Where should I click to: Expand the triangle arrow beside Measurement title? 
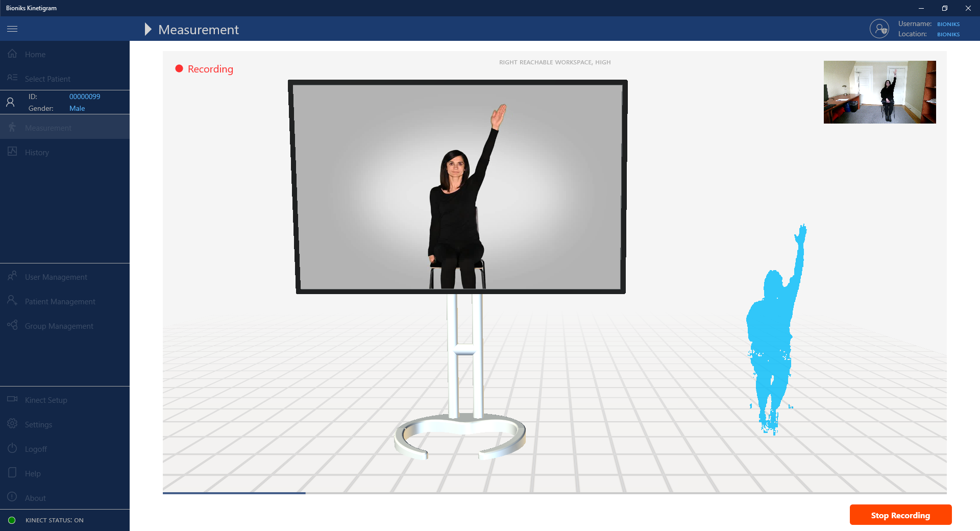[148, 29]
